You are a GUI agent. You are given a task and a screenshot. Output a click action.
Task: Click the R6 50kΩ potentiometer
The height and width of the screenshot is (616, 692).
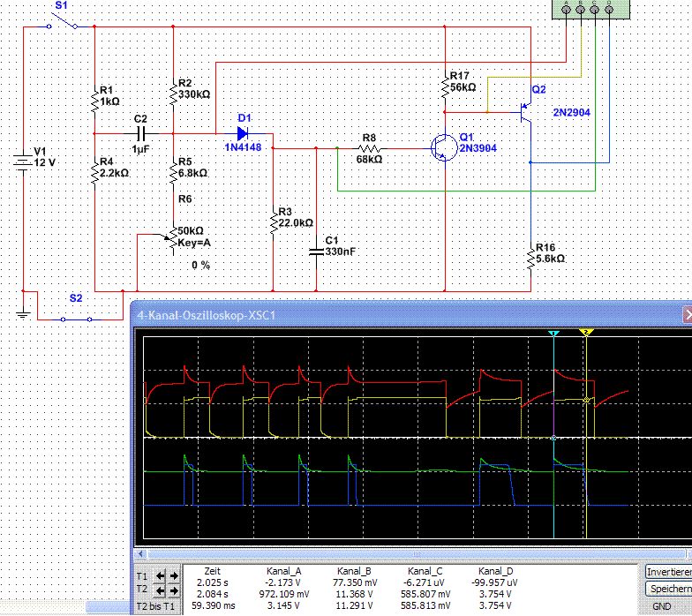[x=175, y=238]
